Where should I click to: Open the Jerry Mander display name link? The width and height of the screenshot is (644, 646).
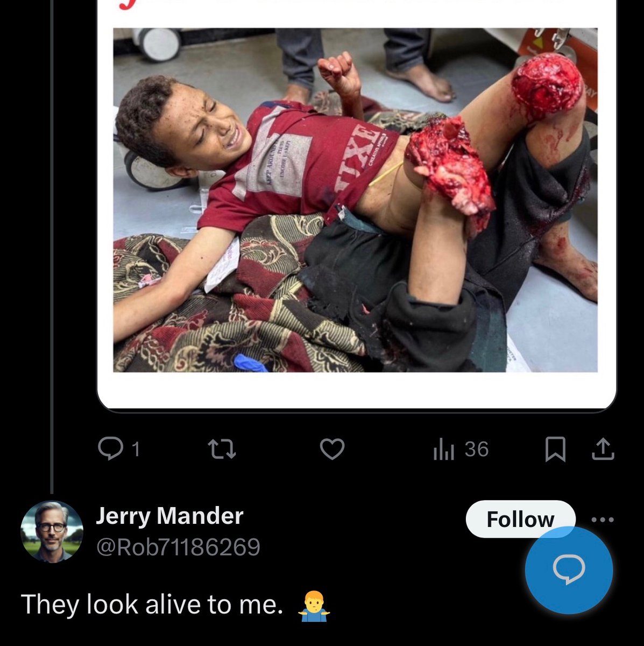point(169,516)
